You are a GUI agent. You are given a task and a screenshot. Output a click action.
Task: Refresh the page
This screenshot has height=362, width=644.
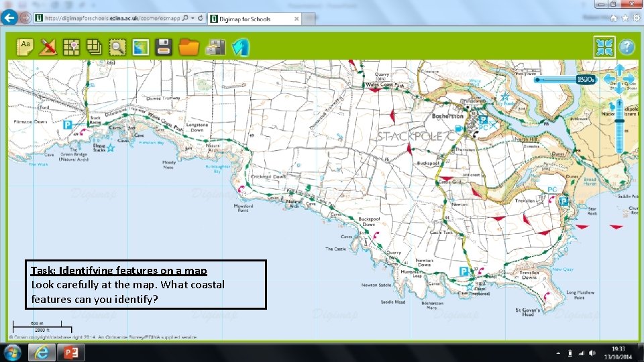(201, 18)
